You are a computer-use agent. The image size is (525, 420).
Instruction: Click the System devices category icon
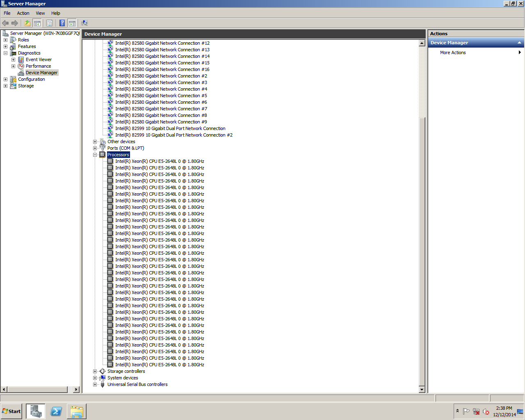[x=103, y=378]
